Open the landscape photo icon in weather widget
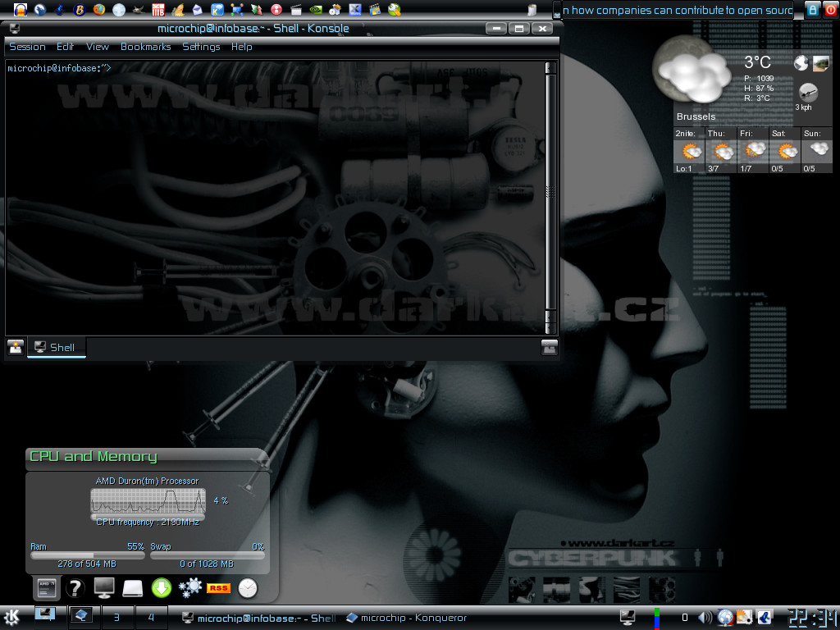Screen dimensions: 840x630 point(820,63)
